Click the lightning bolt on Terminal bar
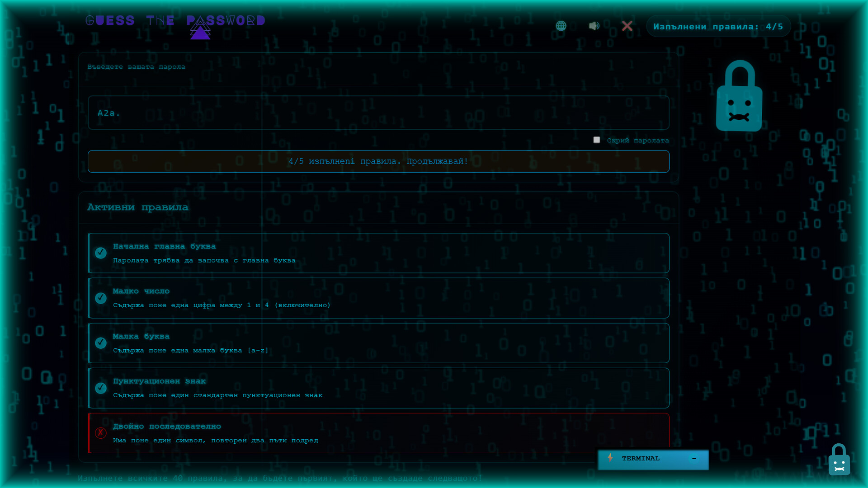The width and height of the screenshot is (868, 488). pos(610,458)
